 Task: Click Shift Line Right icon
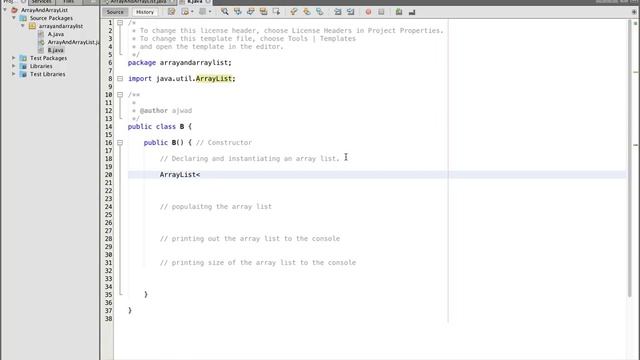coord(351,12)
